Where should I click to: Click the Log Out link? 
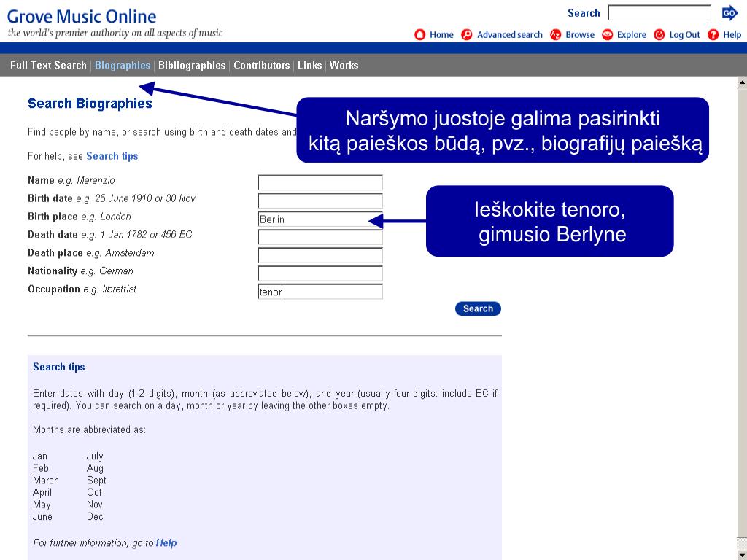coord(684,35)
